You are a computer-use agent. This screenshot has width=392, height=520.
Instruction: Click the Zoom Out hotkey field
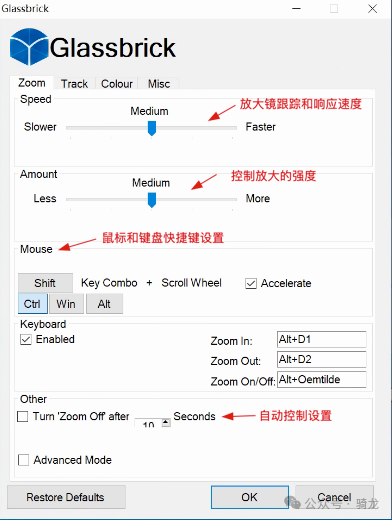(x=322, y=359)
